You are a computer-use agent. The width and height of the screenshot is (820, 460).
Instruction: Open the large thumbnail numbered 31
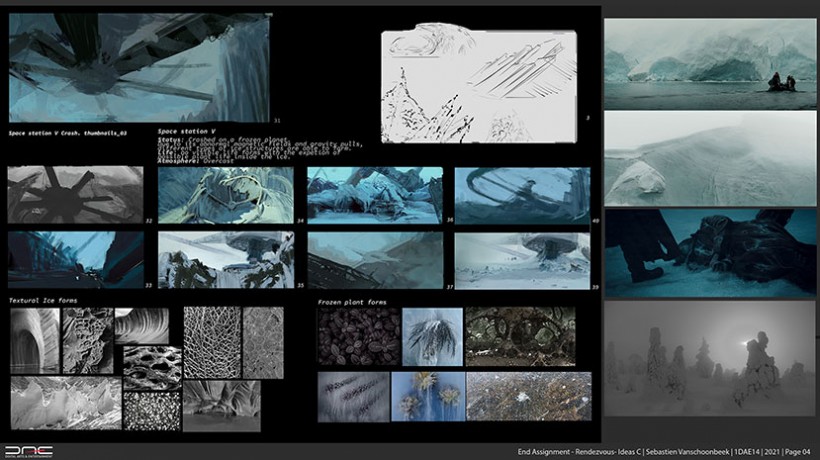[140, 68]
